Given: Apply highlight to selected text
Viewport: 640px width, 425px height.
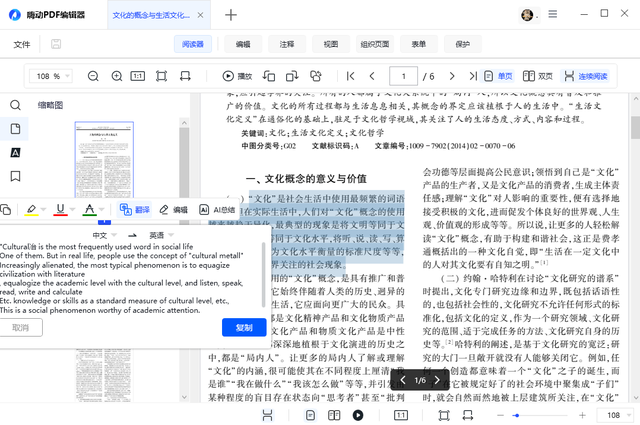Looking at the screenshot, I should [31, 209].
